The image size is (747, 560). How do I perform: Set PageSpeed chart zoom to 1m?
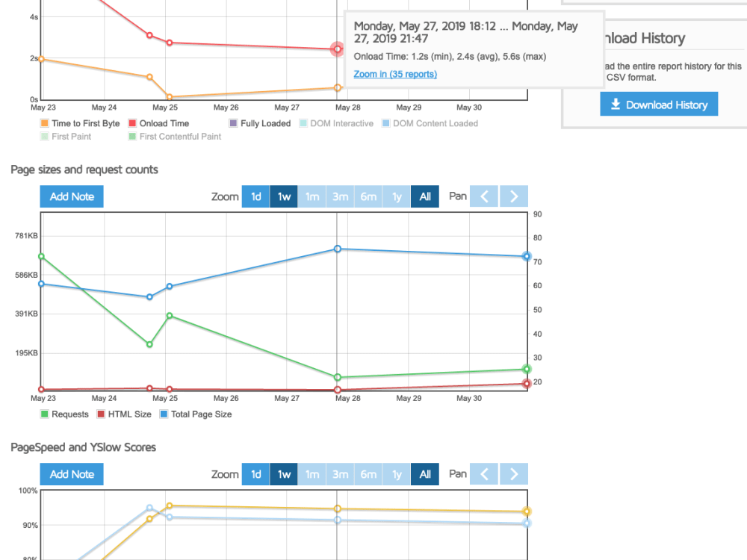pyautogui.click(x=312, y=474)
